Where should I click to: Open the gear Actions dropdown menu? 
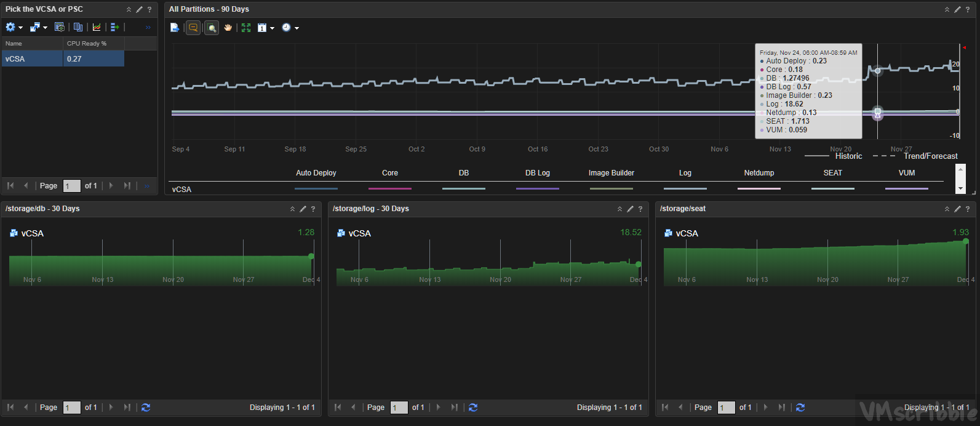coord(13,27)
